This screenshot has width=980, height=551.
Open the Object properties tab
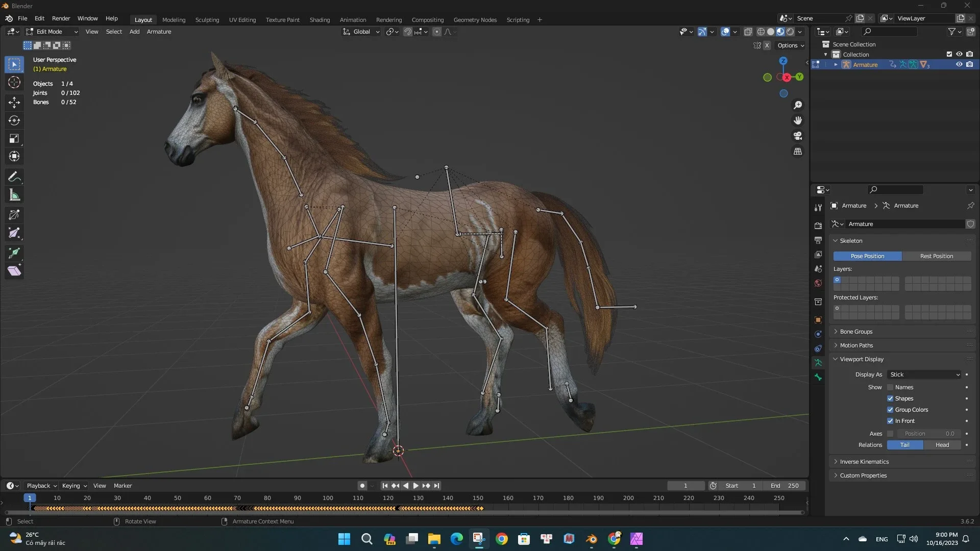click(x=818, y=320)
